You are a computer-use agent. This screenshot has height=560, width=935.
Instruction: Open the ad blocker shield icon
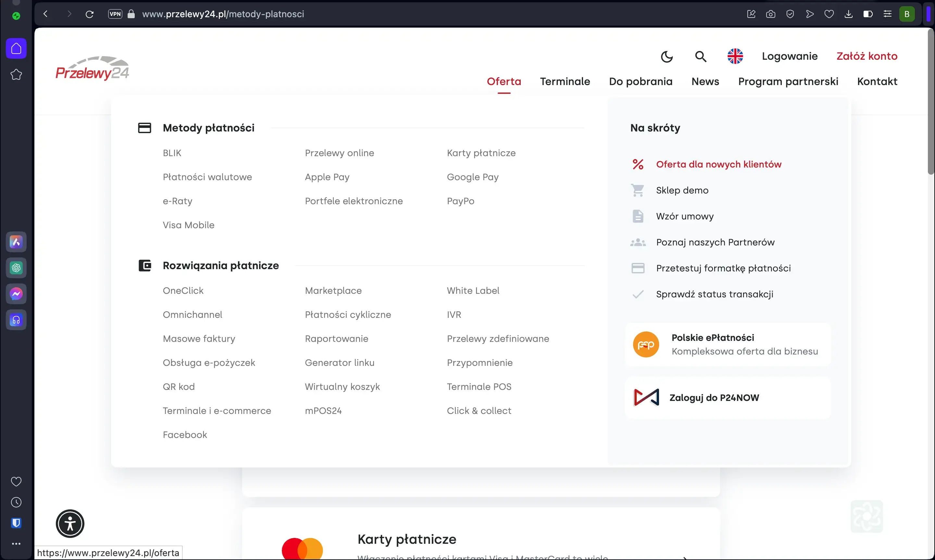point(790,14)
